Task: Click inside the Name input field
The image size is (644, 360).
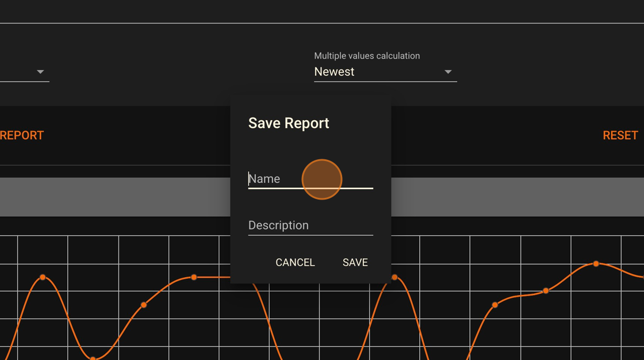Action: [x=270, y=179]
